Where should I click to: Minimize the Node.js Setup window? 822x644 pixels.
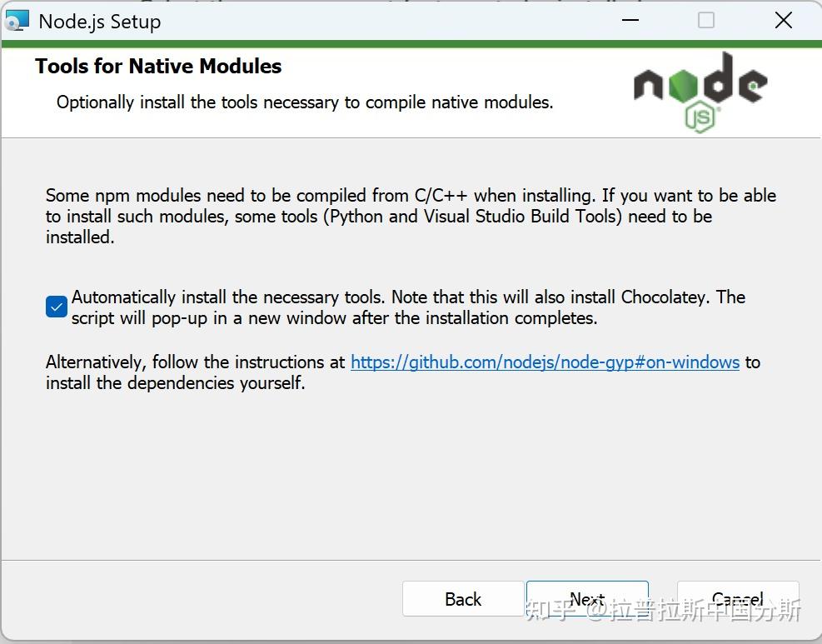point(629,21)
